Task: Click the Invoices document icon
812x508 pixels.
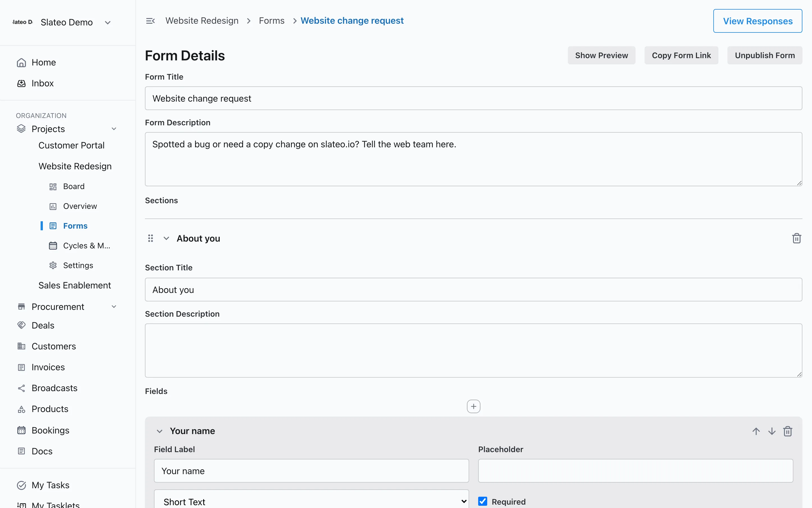Action: click(x=21, y=367)
